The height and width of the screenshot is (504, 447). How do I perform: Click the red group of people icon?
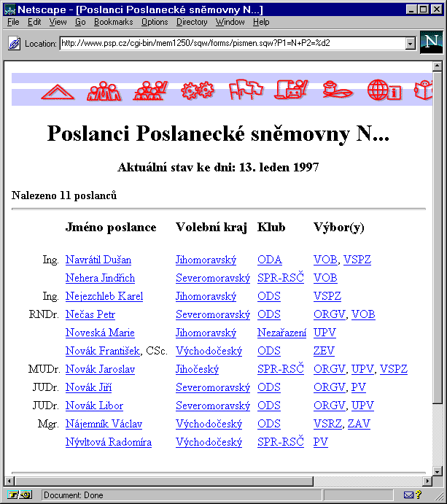[104, 91]
